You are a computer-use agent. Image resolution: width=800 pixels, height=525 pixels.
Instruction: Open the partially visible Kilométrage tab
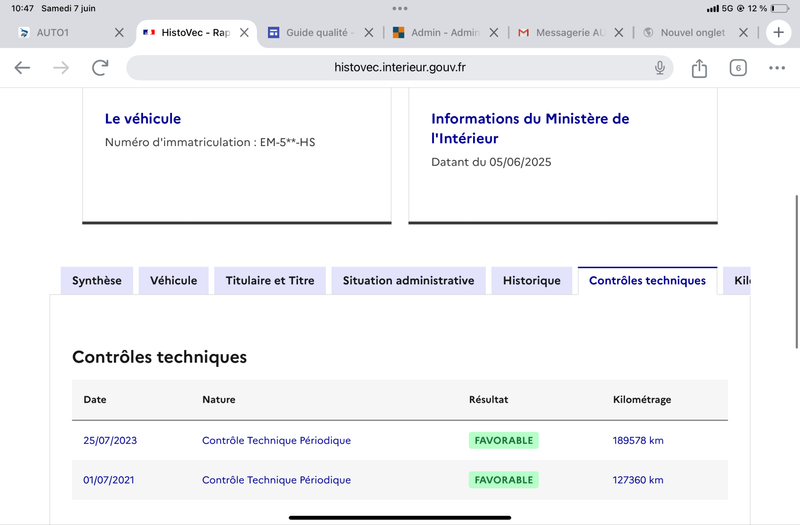[737, 281]
